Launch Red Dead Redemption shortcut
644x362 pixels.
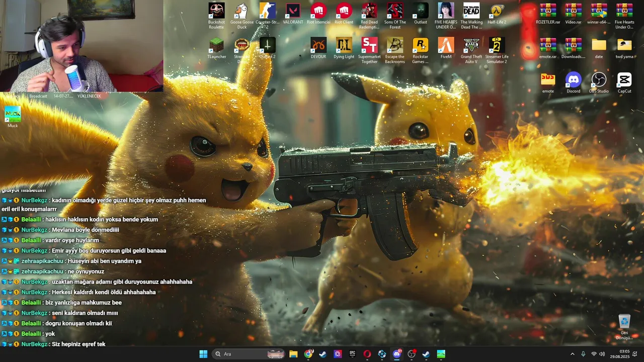click(369, 16)
